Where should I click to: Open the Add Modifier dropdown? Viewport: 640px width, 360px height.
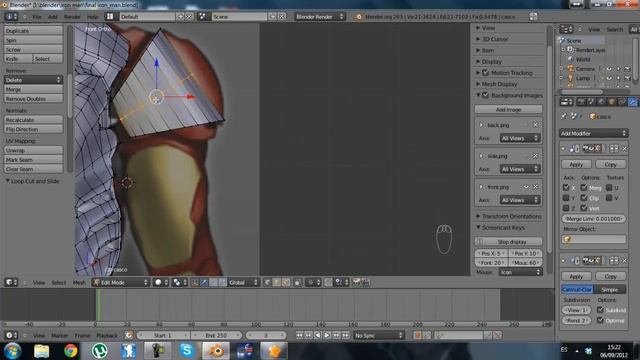[x=593, y=133]
